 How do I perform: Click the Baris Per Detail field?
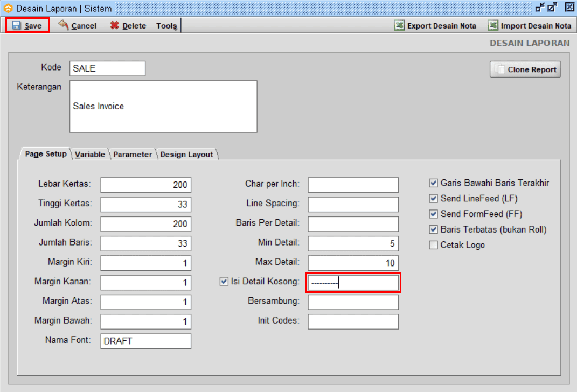(x=353, y=224)
